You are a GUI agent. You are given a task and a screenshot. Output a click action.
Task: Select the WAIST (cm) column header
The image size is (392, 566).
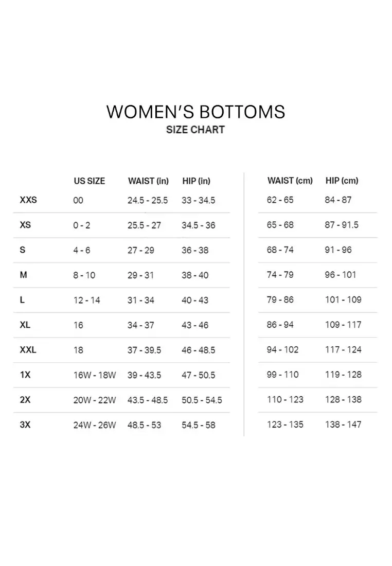(290, 181)
